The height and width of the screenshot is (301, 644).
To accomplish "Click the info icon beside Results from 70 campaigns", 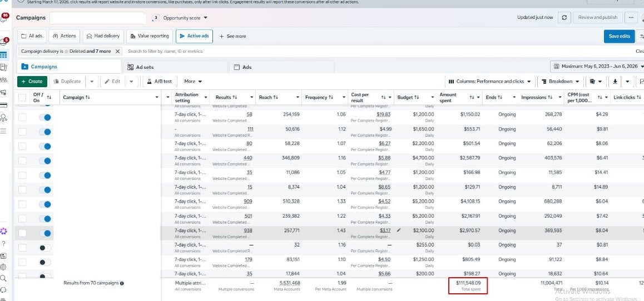I will click(122, 283).
